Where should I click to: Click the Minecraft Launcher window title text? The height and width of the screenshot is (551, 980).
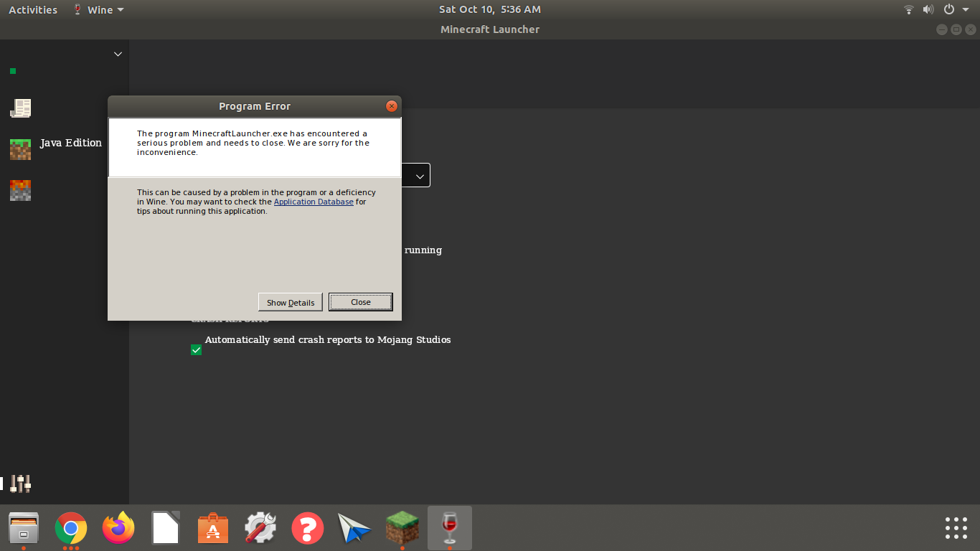(x=490, y=29)
